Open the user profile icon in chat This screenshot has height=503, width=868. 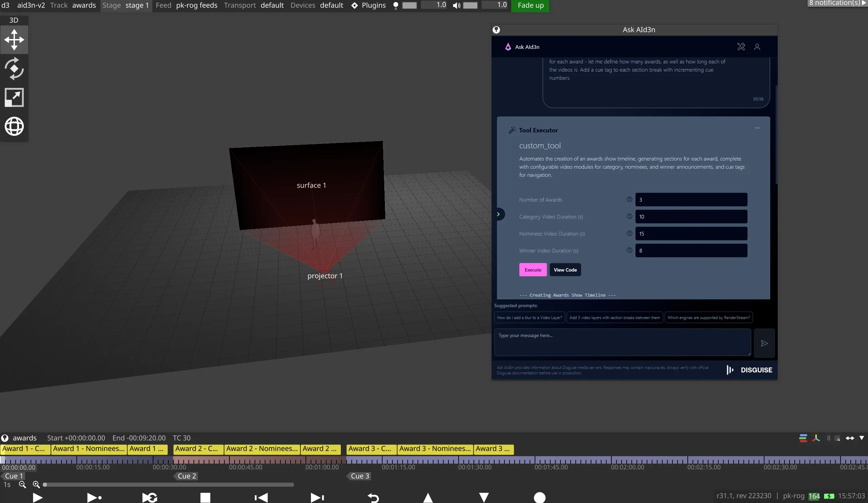coord(757,47)
